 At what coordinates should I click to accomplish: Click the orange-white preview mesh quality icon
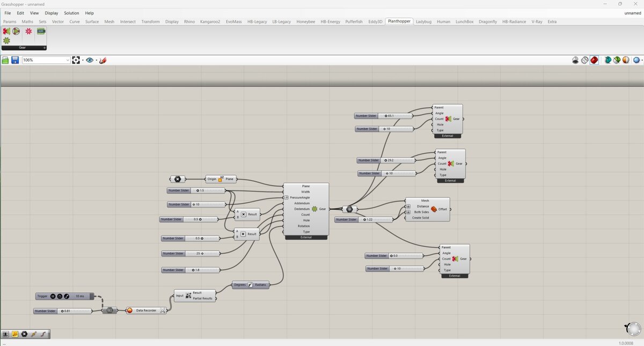(x=626, y=60)
